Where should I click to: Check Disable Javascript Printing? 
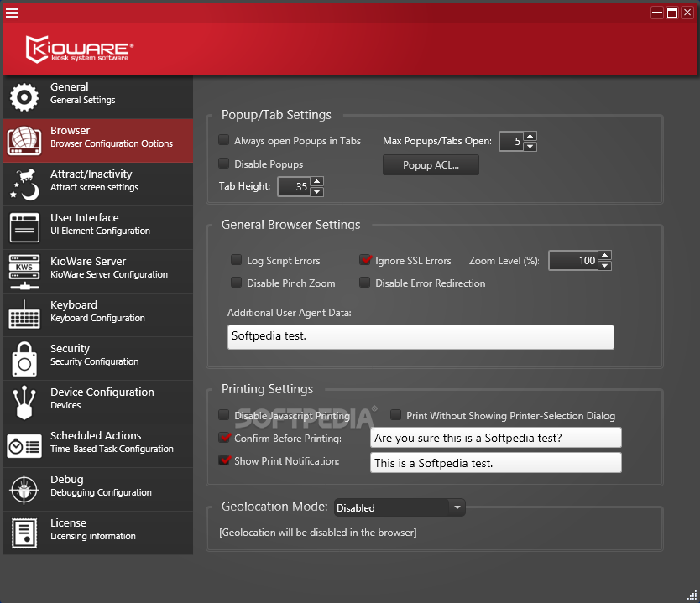tap(223, 415)
